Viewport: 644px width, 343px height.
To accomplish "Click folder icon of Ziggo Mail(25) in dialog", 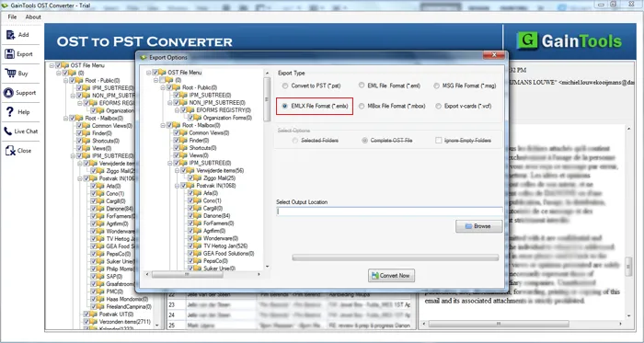I will pos(199,178).
